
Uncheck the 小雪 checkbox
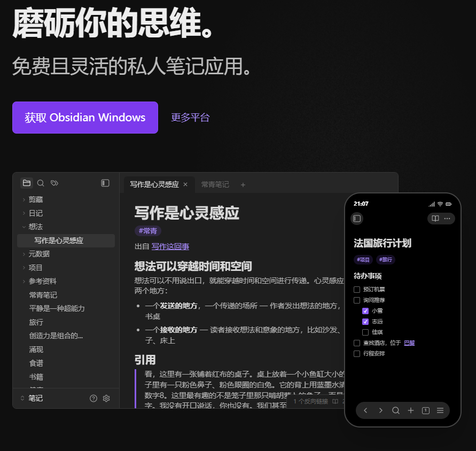pos(365,310)
